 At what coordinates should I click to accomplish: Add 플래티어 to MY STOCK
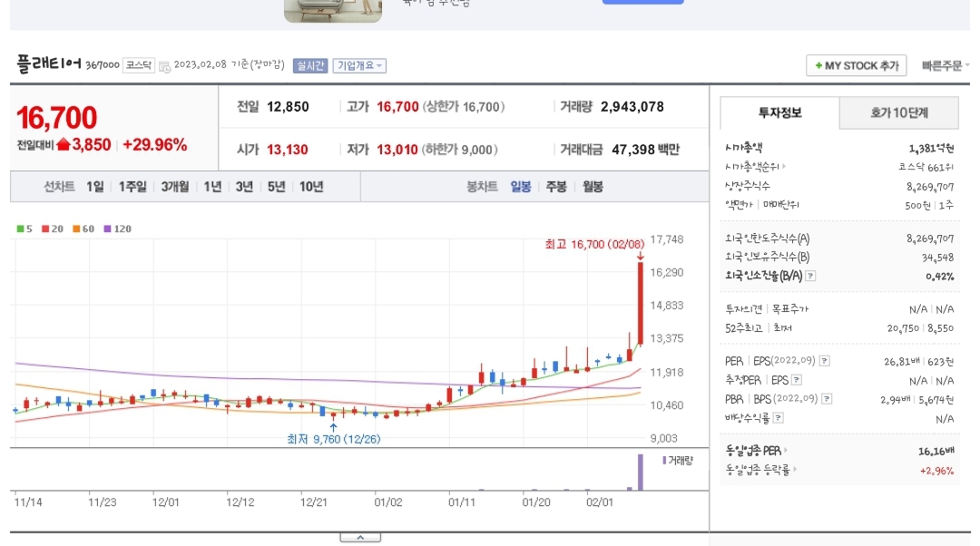pos(856,65)
